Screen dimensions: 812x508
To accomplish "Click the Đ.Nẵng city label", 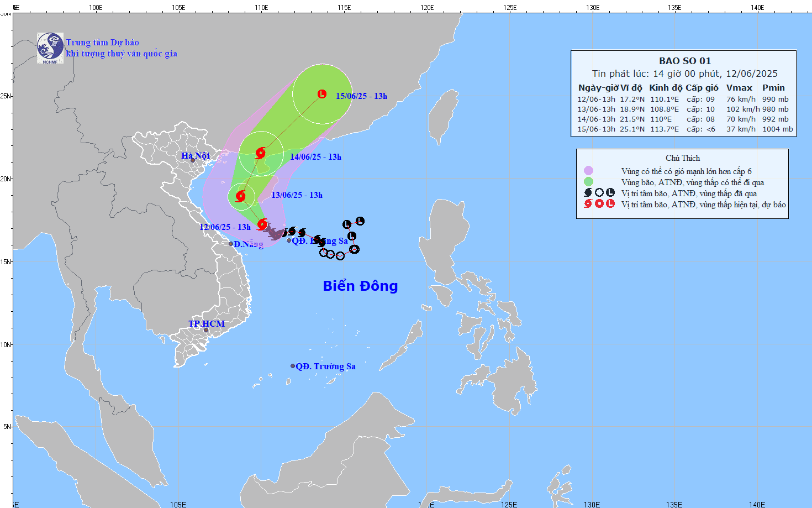I will coord(249,244).
